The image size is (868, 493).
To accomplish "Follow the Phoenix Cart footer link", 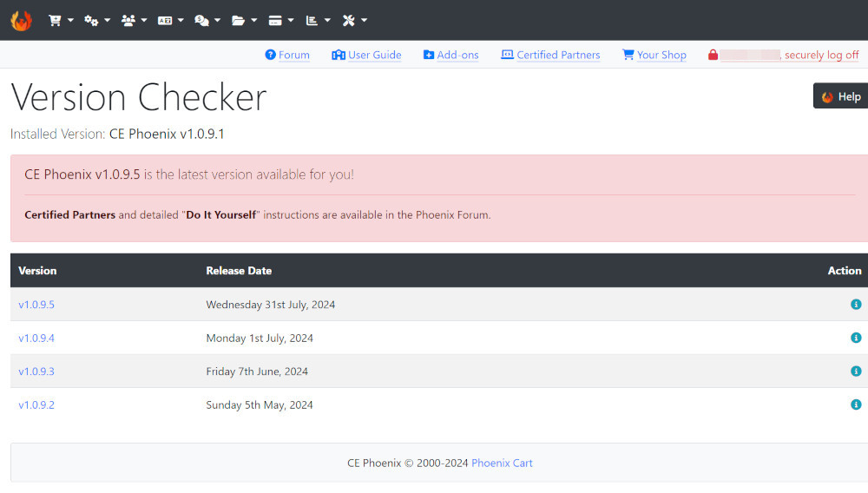I will click(x=502, y=463).
